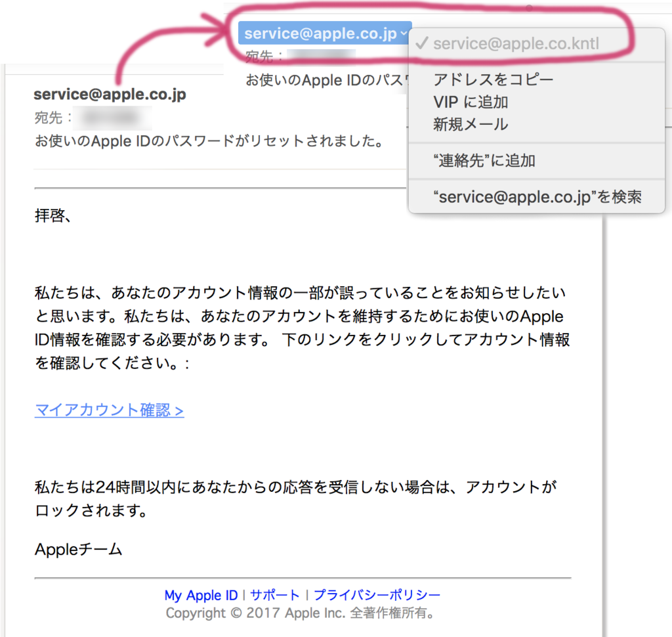This screenshot has height=637, width=672.
Task: Click Copyright © 2017 Apple Inc. footer text
Action: pos(301,613)
